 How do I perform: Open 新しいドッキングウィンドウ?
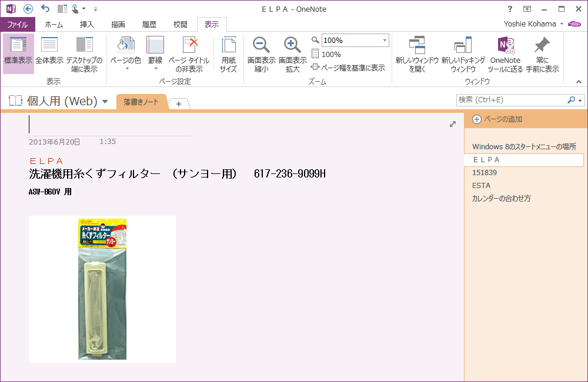tap(463, 53)
